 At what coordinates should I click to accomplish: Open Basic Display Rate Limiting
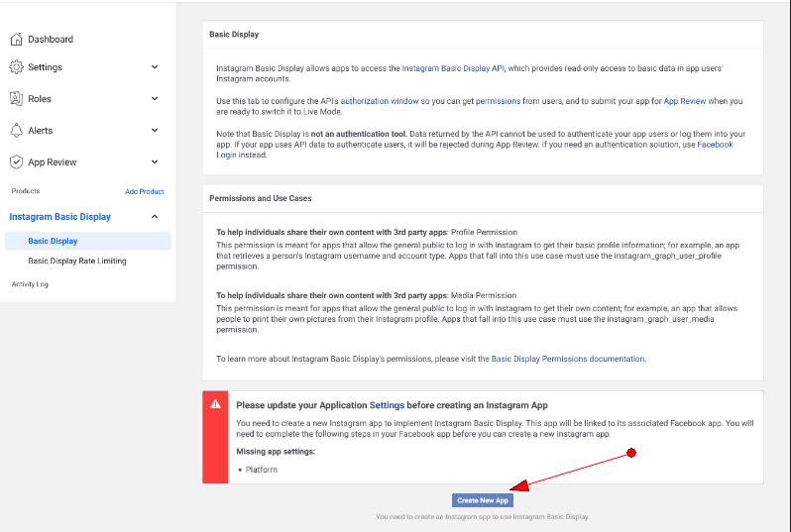(x=76, y=262)
